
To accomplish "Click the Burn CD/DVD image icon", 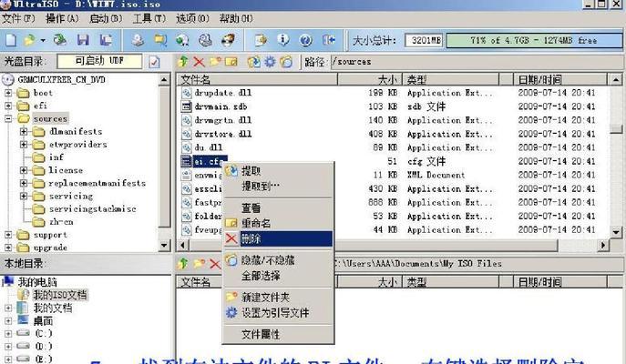I will 229,40.
